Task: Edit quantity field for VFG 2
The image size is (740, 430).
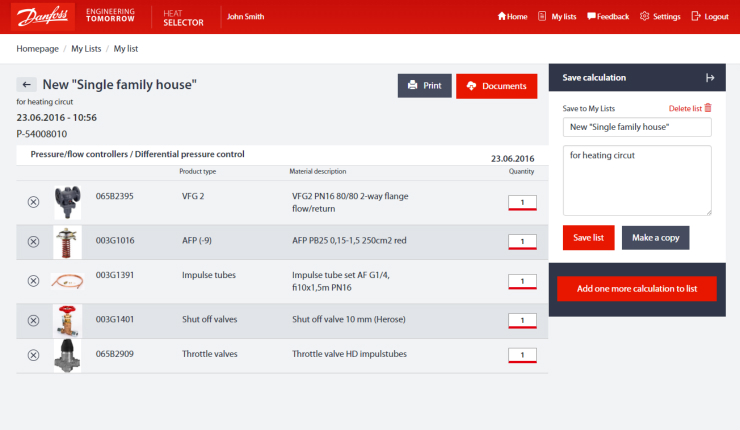Action: (522, 202)
